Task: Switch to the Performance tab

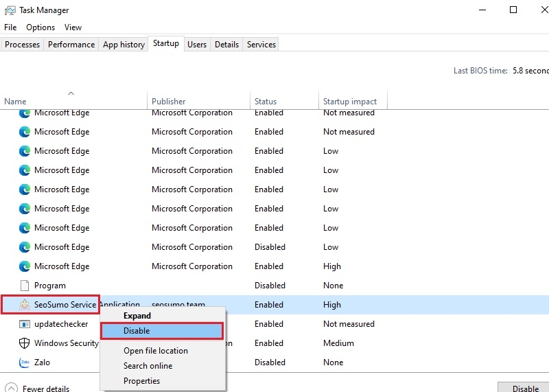Action: tap(71, 45)
